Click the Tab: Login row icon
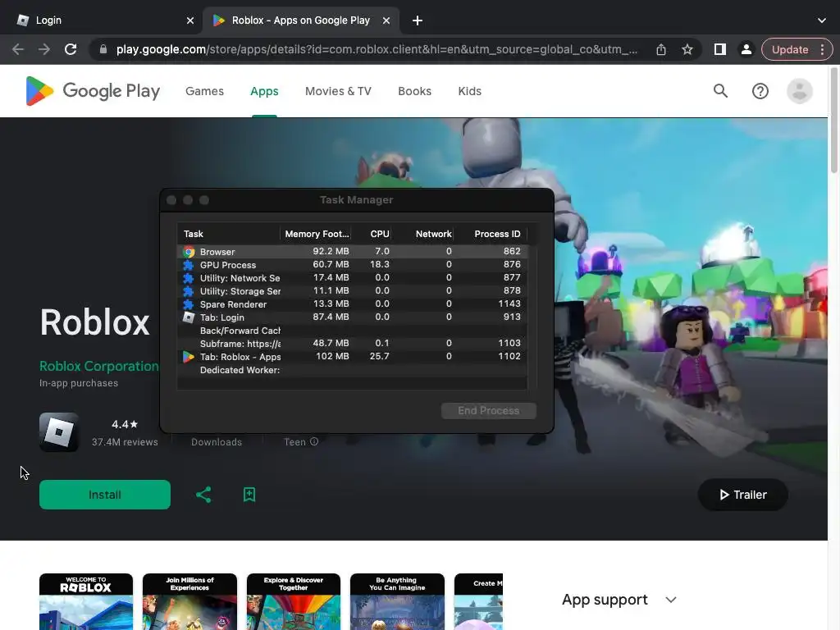 click(x=189, y=317)
